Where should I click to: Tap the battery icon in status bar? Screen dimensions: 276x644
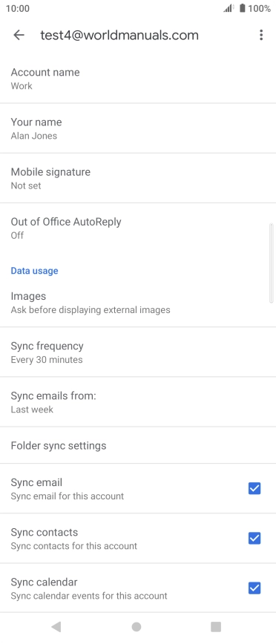click(243, 8)
